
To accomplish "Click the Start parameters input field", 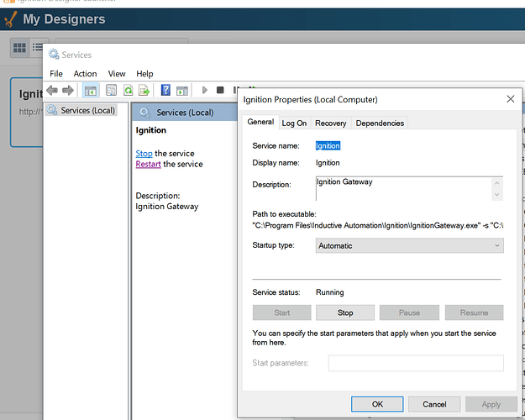I will [x=416, y=363].
